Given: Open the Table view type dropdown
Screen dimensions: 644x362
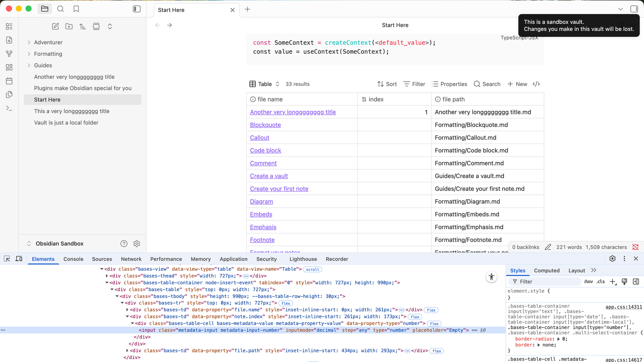Looking at the screenshot, I should pos(265,84).
